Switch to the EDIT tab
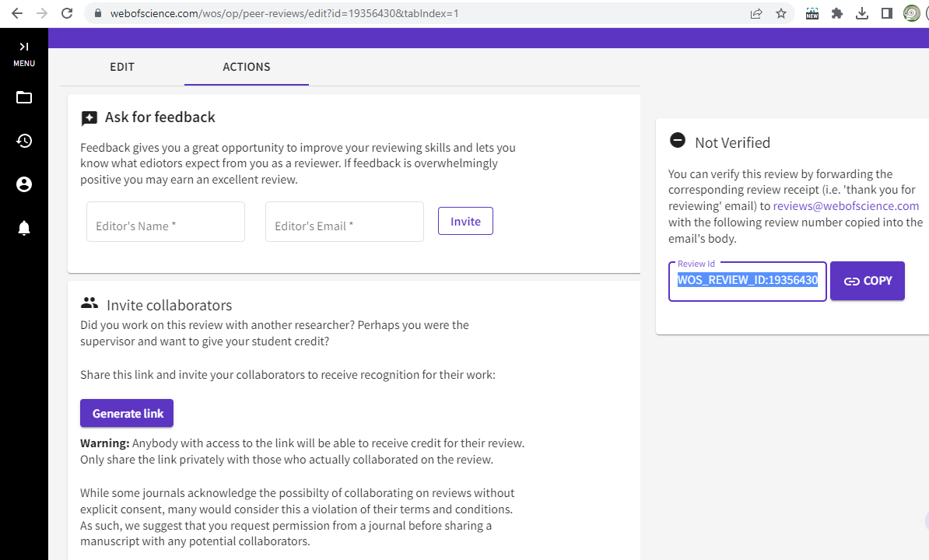Image resolution: width=929 pixels, height=560 pixels. click(x=121, y=67)
